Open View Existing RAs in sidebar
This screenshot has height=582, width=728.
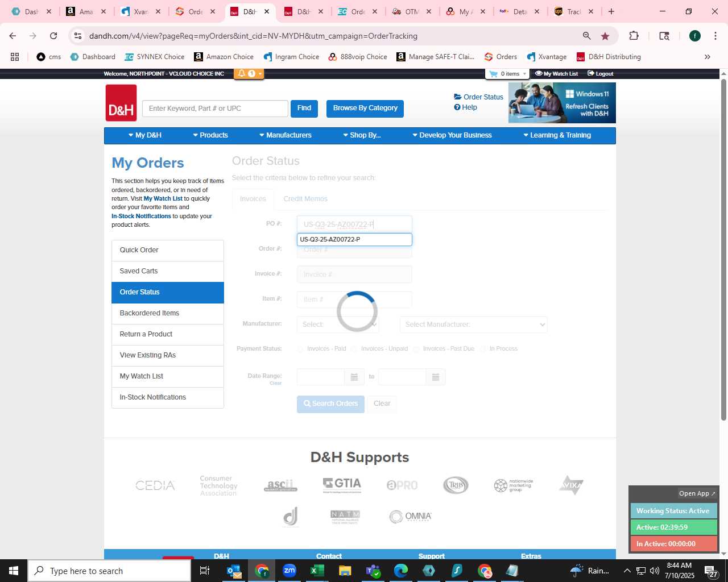(x=168, y=355)
